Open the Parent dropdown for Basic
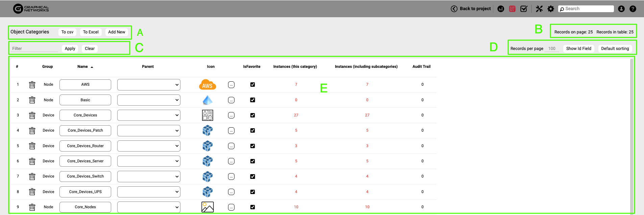Image resolution: width=644 pixels, height=215 pixels. point(149,100)
